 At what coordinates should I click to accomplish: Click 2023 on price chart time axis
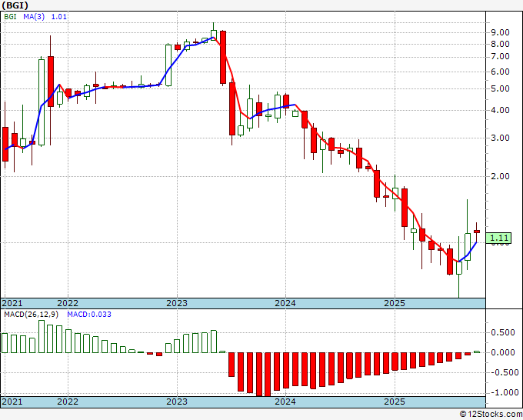(177, 303)
